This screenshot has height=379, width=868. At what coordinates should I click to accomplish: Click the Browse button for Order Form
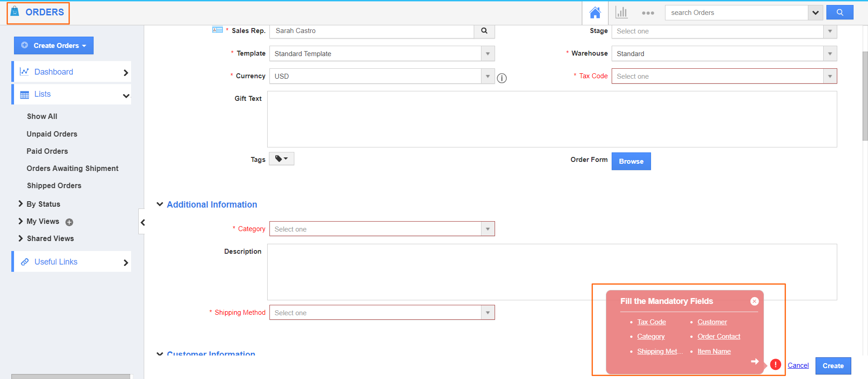(x=631, y=161)
